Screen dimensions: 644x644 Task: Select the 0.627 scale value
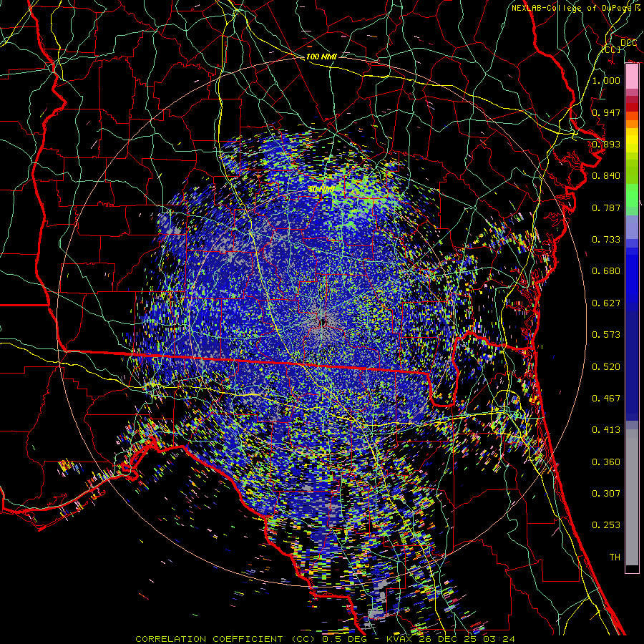pos(606,303)
